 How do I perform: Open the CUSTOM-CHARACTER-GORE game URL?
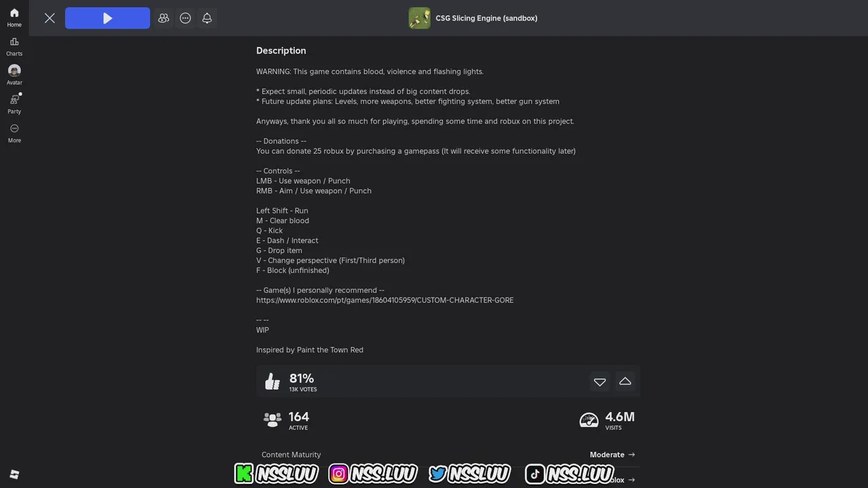(x=384, y=300)
